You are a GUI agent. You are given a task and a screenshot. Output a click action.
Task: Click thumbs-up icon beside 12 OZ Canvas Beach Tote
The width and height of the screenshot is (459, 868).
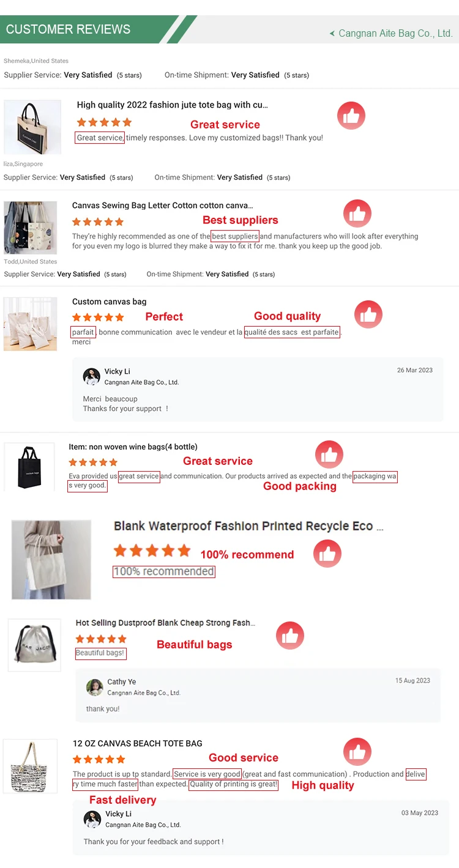point(357,752)
